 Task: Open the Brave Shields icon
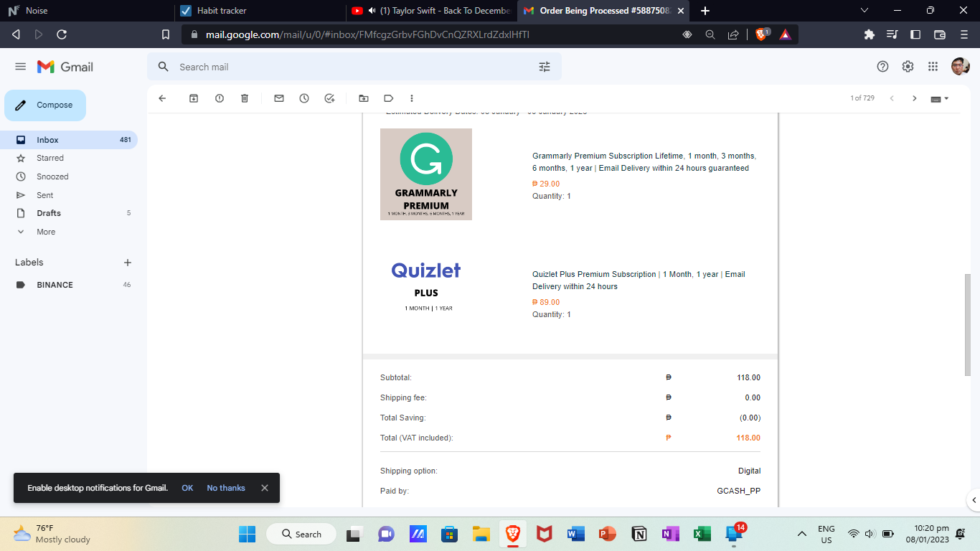(x=762, y=34)
